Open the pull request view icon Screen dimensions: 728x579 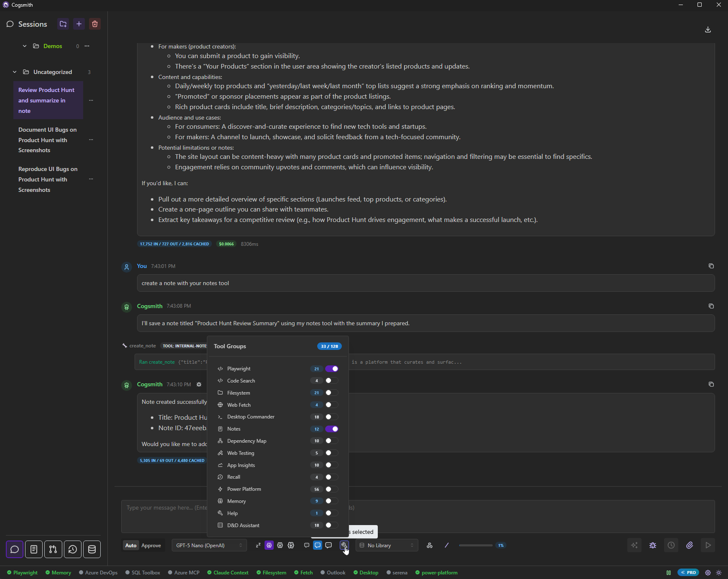point(53,549)
